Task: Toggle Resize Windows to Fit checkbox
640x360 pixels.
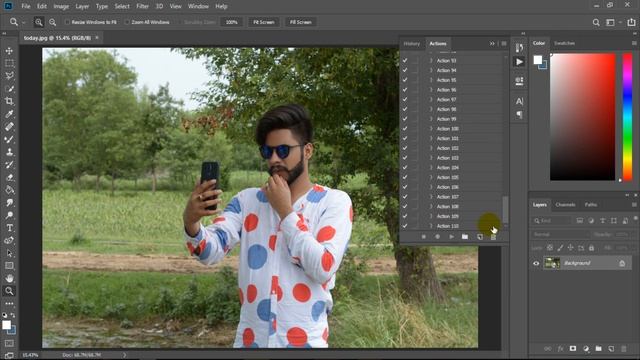Action: (67, 22)
